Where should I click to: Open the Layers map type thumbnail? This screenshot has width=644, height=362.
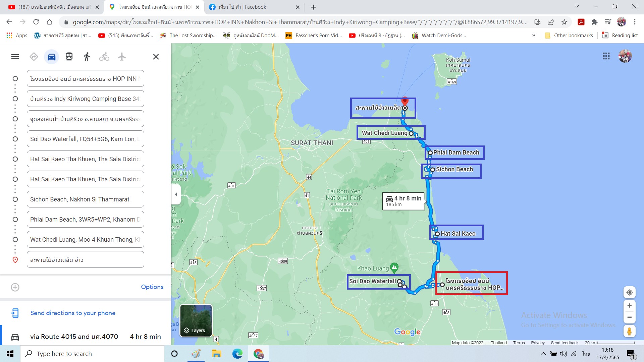(196, 320)
